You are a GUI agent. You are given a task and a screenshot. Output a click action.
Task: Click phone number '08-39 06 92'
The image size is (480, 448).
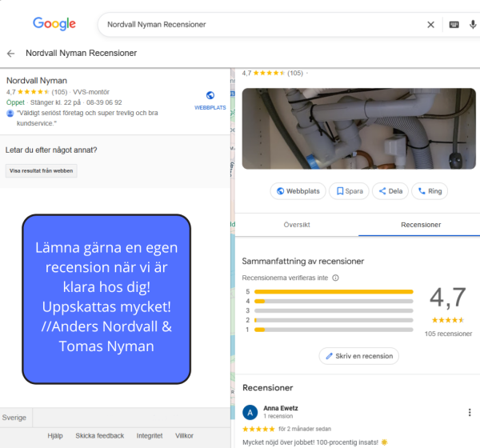(104, 102)
